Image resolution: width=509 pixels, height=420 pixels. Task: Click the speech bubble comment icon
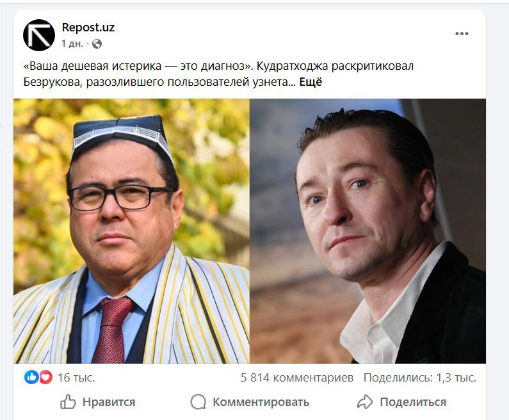(x=198, y=402)
